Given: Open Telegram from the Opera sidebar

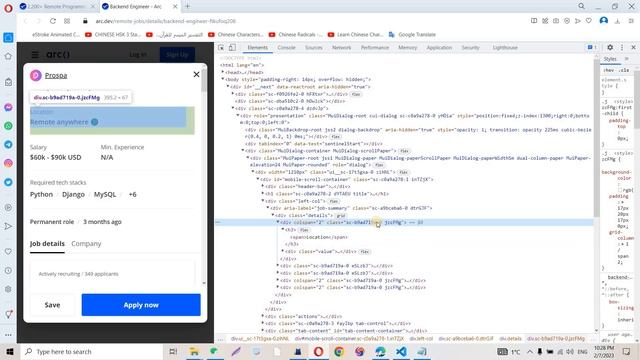Looking at the screenshot, I should click(x=8, y=144).
